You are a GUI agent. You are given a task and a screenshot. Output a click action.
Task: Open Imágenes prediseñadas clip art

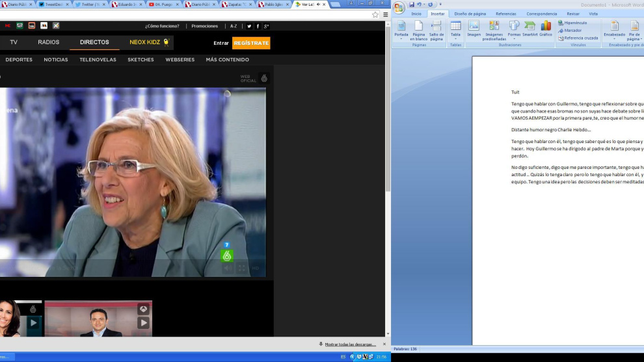click(494, 30)
